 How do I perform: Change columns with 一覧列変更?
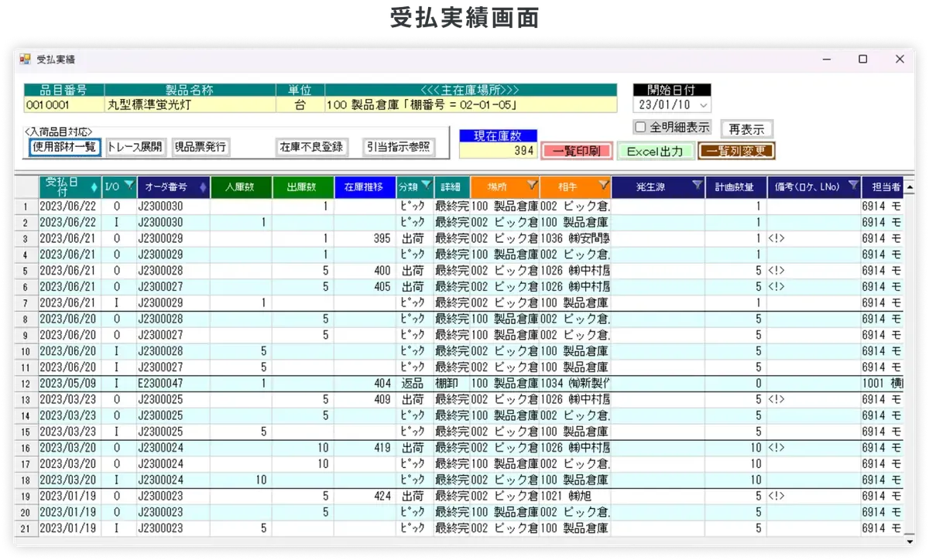tap(735, 152)
